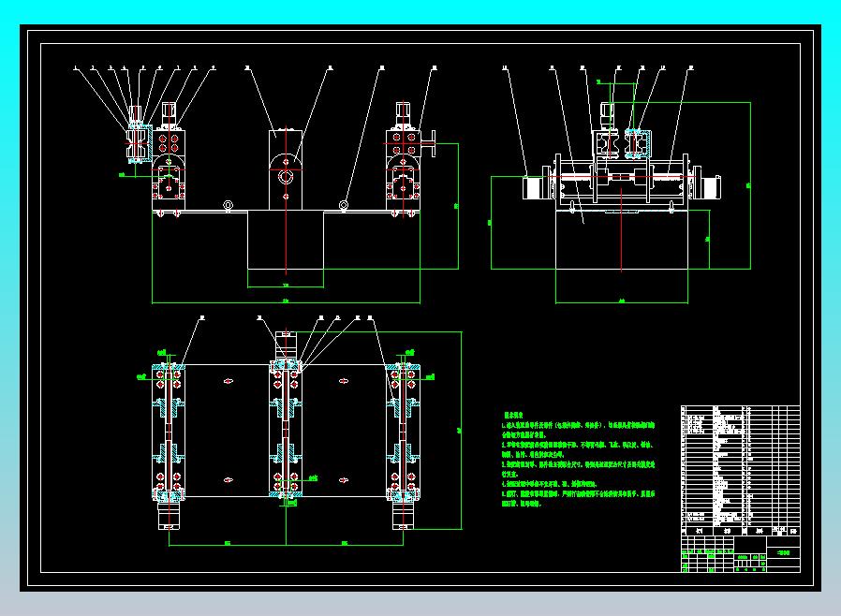Click the central shaft hole in front view
The width and height of the screenshot is (841, 616).
pos(286,174)
